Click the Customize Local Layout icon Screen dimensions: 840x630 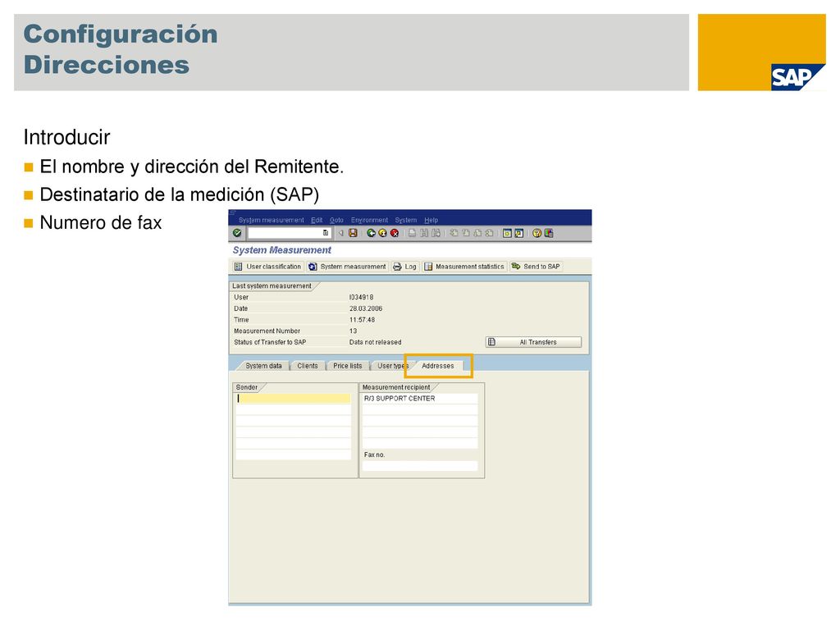click(x=549, y=233)
